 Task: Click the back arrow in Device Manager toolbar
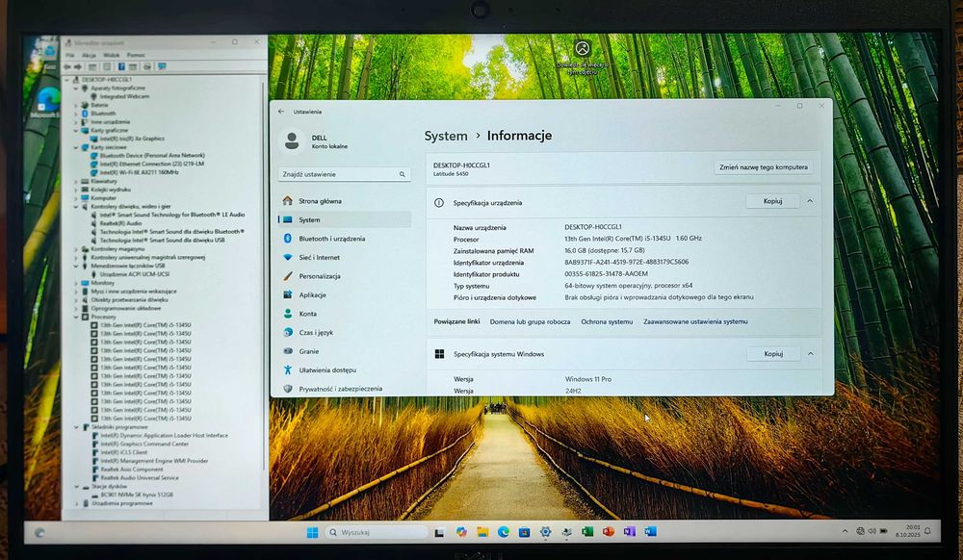[x=67, y=66]
